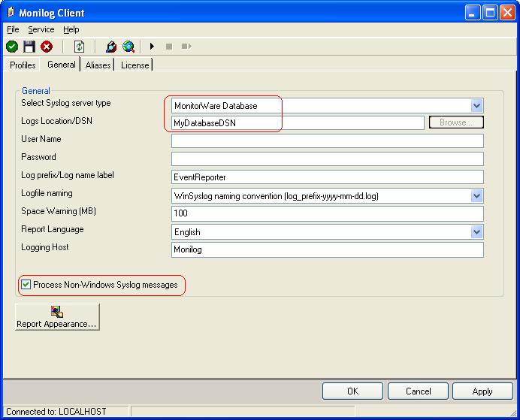Image resolution: width=520 pixels, height=420 pixels.
Task: Click the User Name input field
Action: click(328, 141)
